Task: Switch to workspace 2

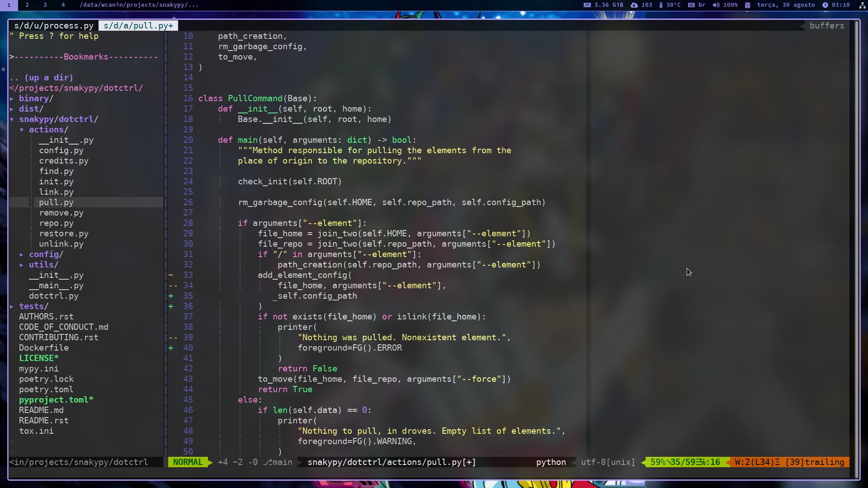Action: click(27, 5)
